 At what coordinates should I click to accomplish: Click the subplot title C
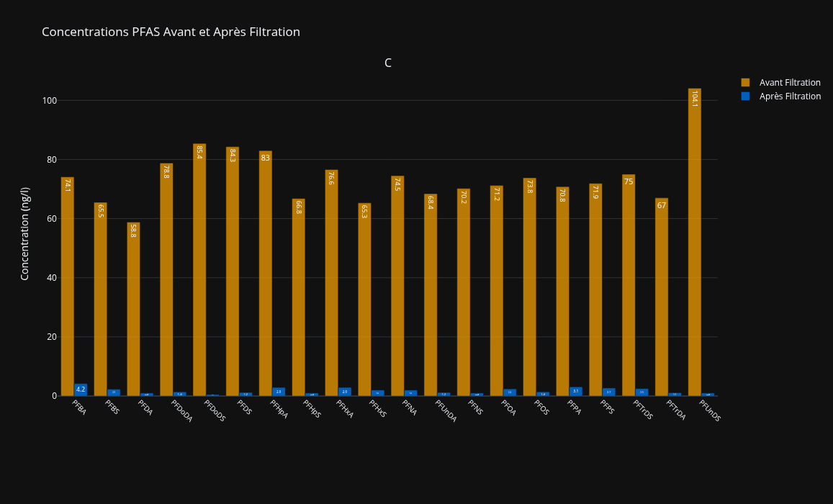(x=388, y=63)
